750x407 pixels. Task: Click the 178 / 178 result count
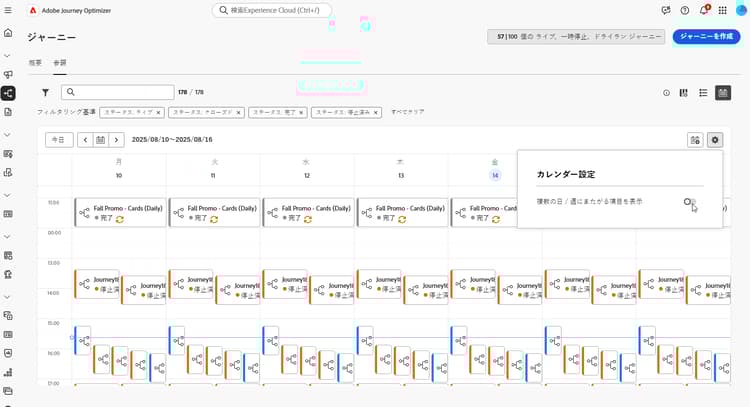click(191, 92)
